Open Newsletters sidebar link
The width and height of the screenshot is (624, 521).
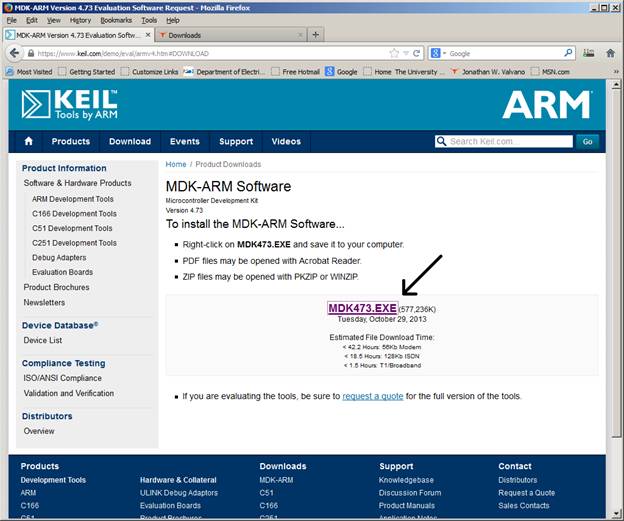pos(44,302)
